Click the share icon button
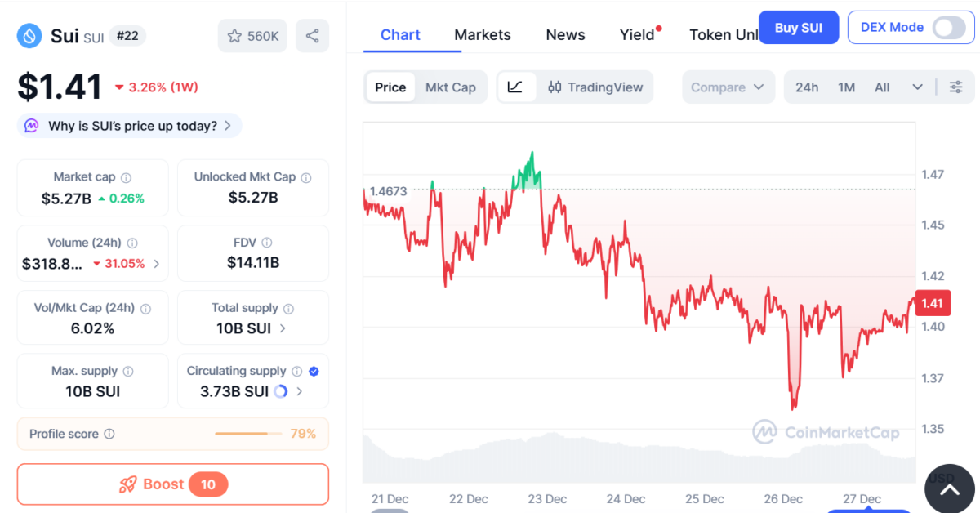 pos(312,36)
